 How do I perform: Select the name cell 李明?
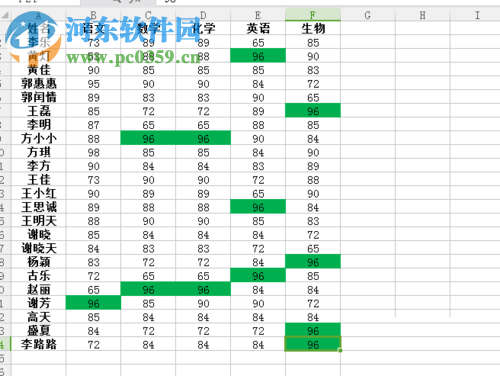click(x=39, y=125)
